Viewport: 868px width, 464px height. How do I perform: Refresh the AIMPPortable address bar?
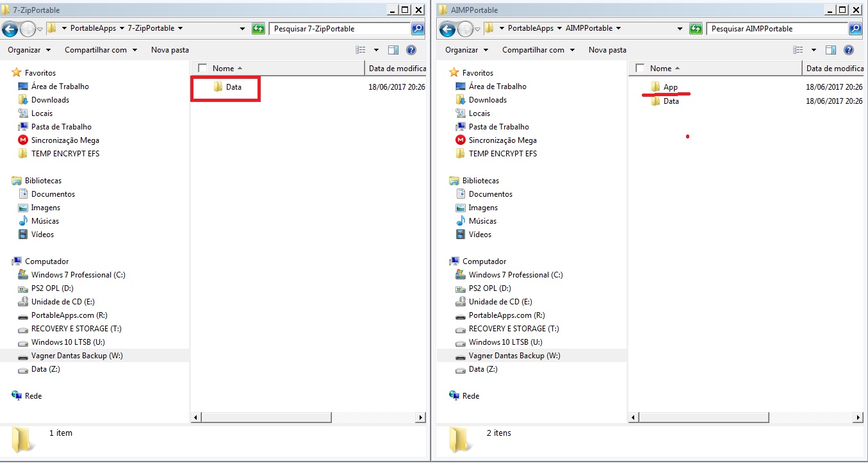[696, 29]
